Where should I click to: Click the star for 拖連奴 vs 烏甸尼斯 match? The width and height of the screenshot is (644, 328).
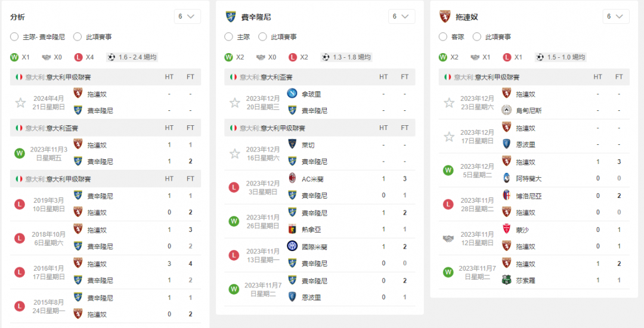tap(449, 103)
